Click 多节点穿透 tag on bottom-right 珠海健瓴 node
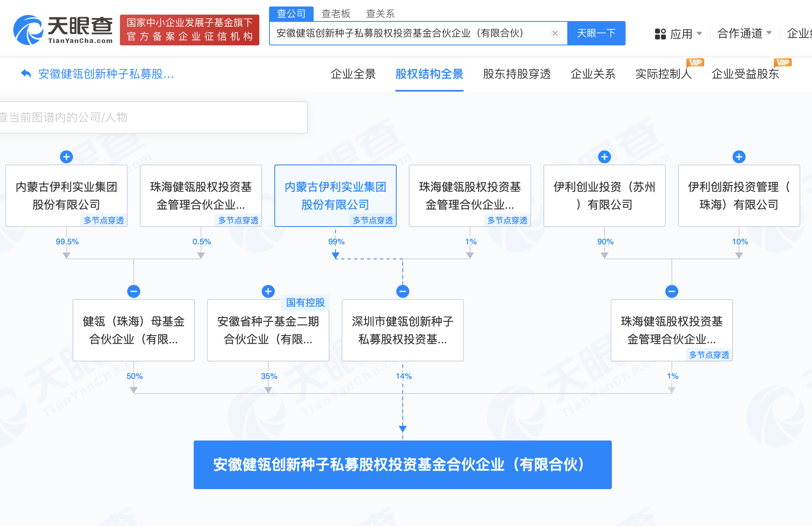This screenshot has width=812, height=526. click(x=709, y=355)
